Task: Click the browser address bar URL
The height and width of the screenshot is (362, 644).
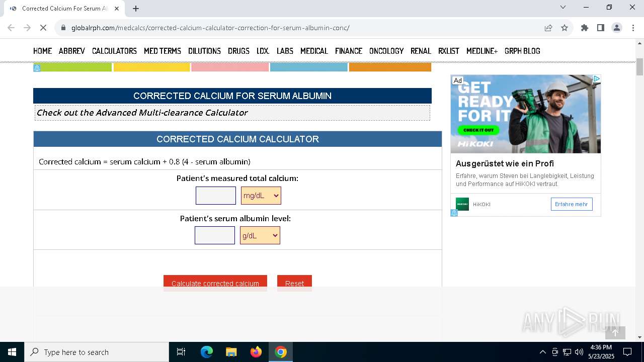Action: 210,28
